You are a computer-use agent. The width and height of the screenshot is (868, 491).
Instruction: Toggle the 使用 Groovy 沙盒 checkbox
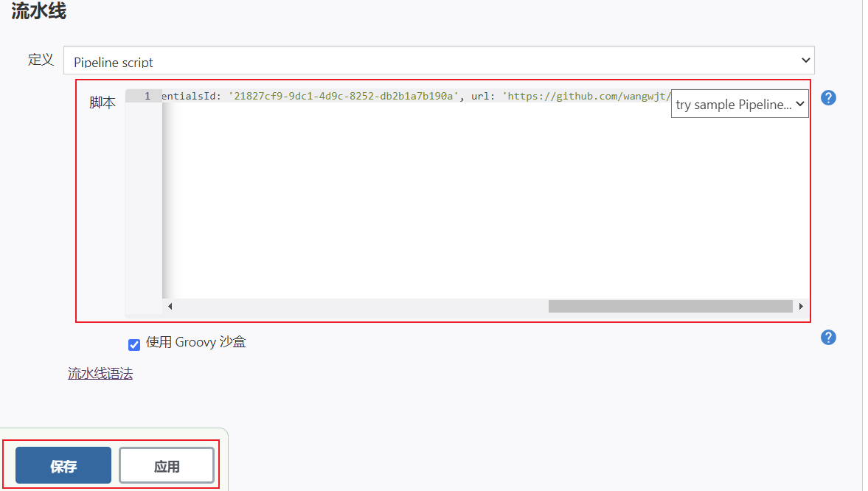click(134, 345)
